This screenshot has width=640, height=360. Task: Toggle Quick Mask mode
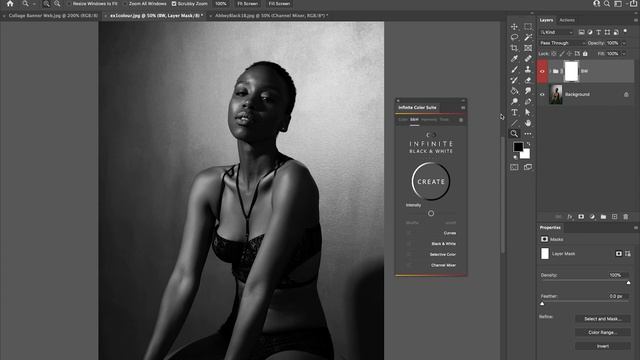tap(514, 167)
